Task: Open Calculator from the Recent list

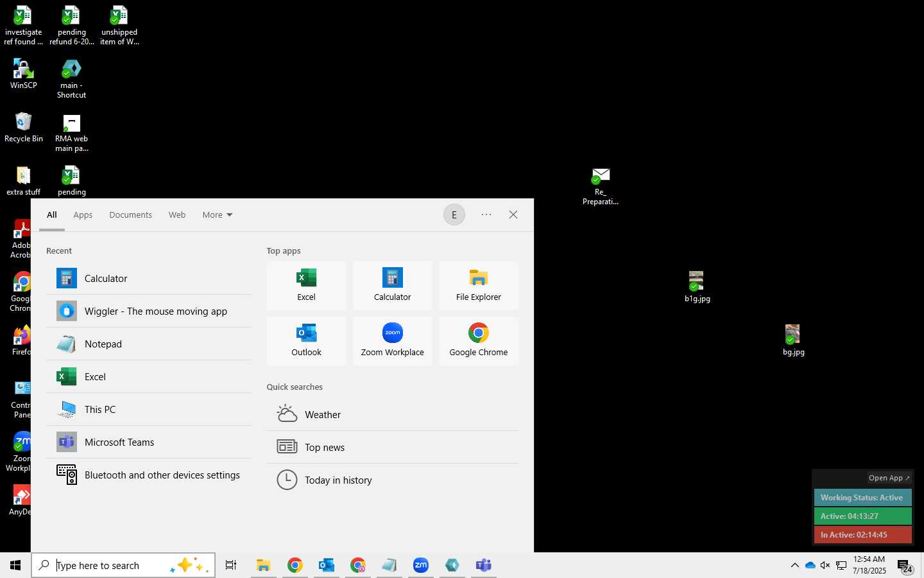Action: 148,279
